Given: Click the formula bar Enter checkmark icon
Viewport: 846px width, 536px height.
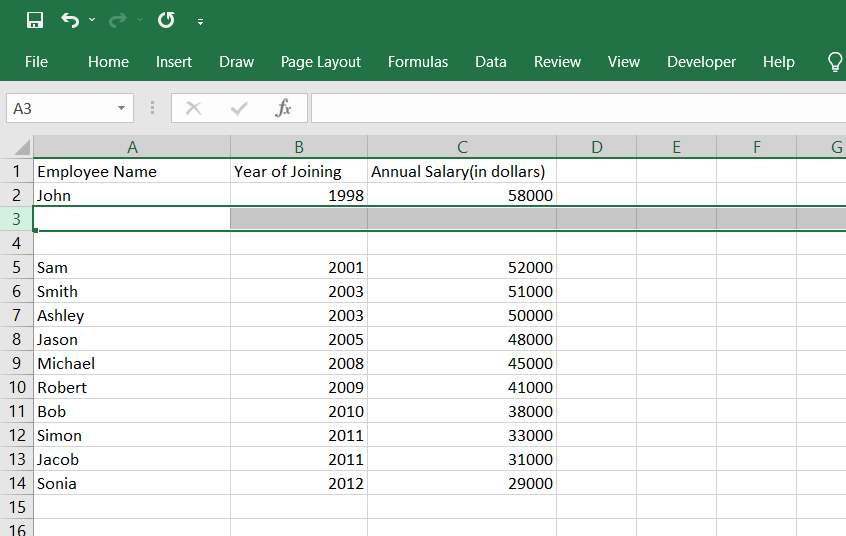Looking at the screenshot, I should 239,108.
